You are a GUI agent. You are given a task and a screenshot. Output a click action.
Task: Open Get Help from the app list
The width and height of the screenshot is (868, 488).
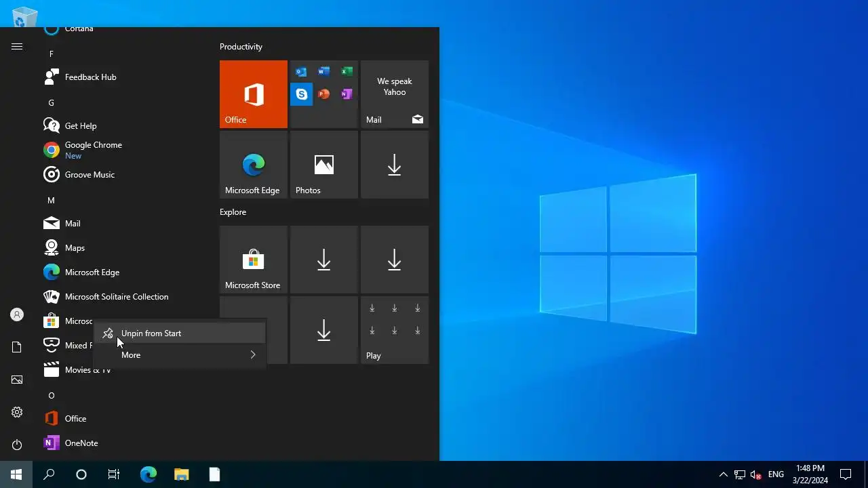(125, 126)
